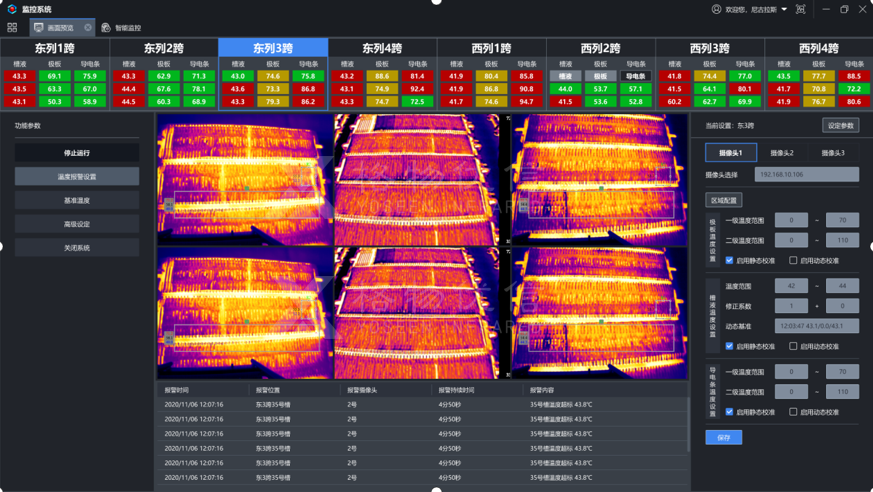Screen dimensions: 873x492
Task: Click the 设定参数 button
Action: pyautogui.click(x=840, y=126)
